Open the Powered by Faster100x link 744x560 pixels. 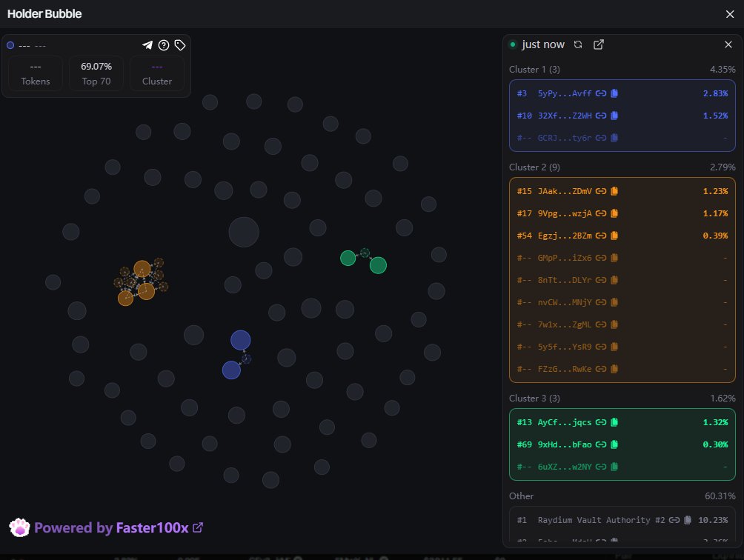coord(119,527)
